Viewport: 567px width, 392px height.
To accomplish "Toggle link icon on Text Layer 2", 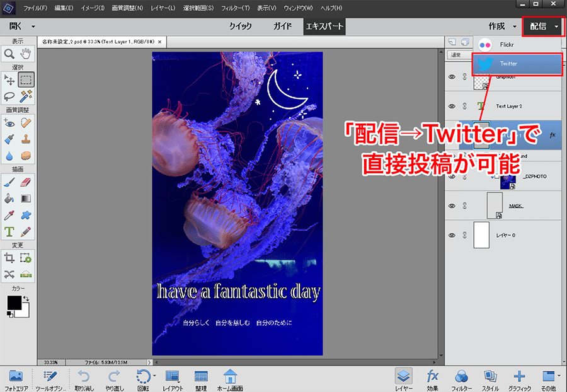I will (465, 106).
